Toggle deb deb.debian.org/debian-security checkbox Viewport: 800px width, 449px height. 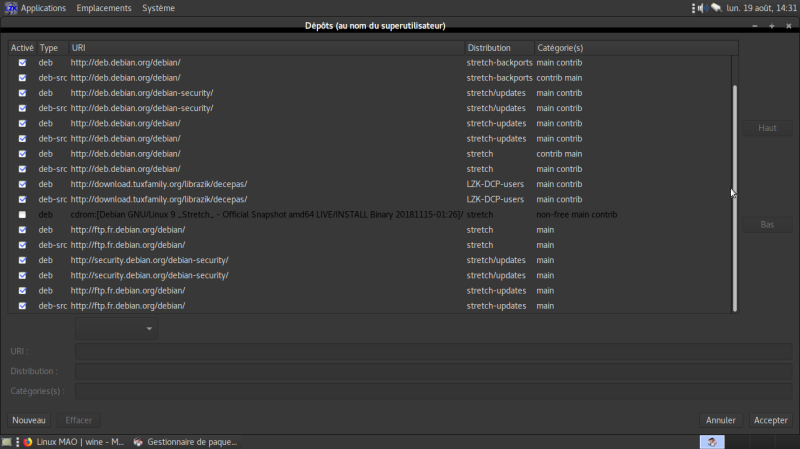22,93
